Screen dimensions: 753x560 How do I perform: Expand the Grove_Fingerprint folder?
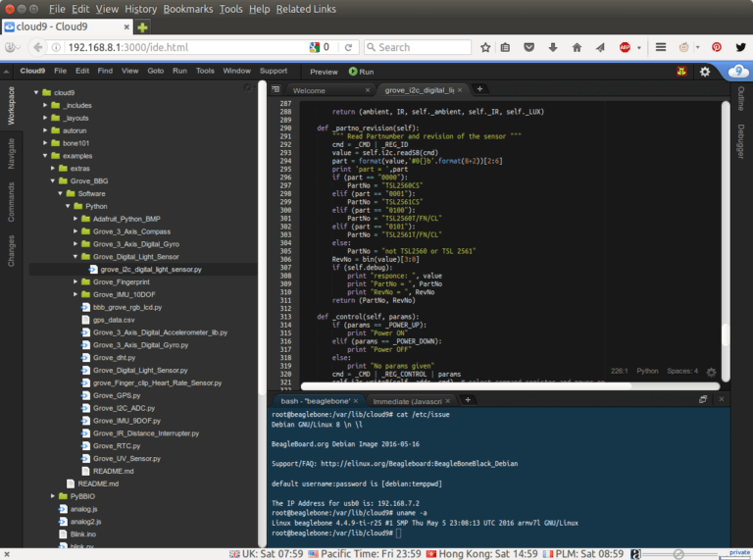(x=75, y=281)
